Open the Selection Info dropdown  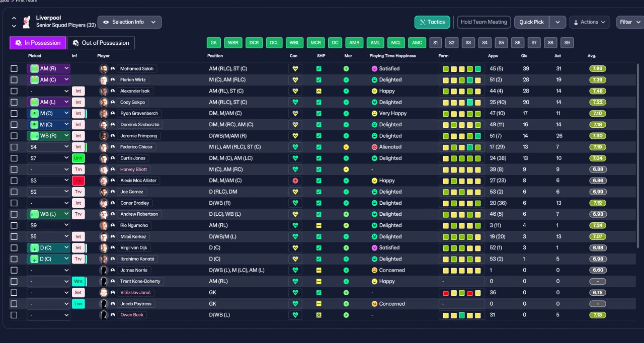(130, 22)
